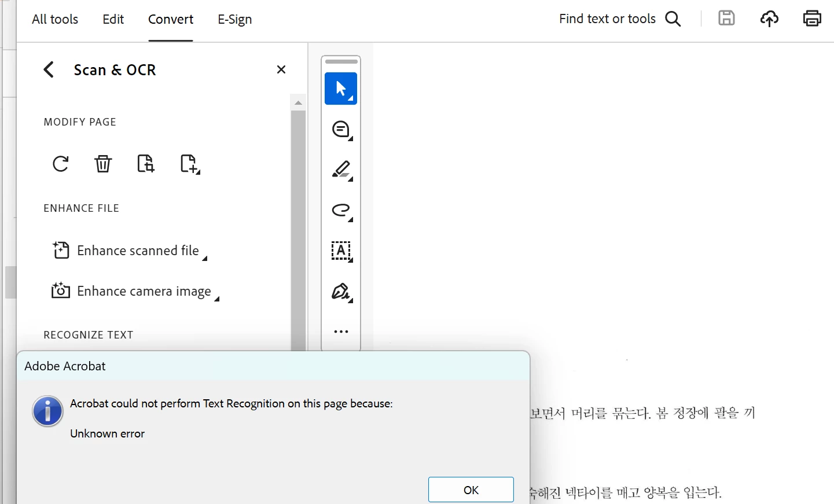Switch to the Edit tab
The width and height of the screenshot is (834, 504).
click(x=113, y=19)
